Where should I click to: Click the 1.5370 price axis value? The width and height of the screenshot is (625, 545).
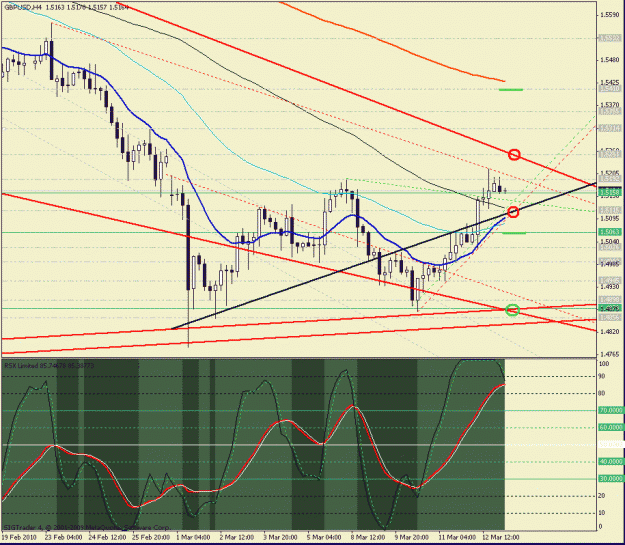tap(610, 105)
